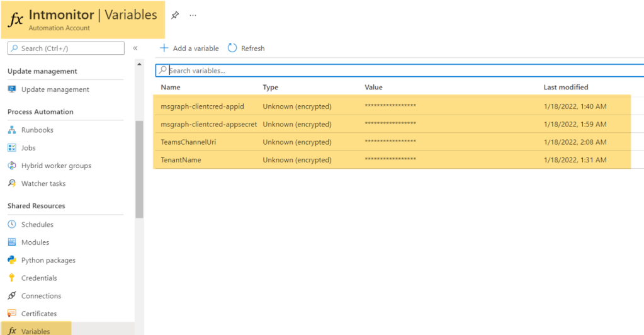Image resolution: width=644 pixels, height=335 pixels.
Task: Click the Jobs icon in sidebar
Action: (12, 148)
